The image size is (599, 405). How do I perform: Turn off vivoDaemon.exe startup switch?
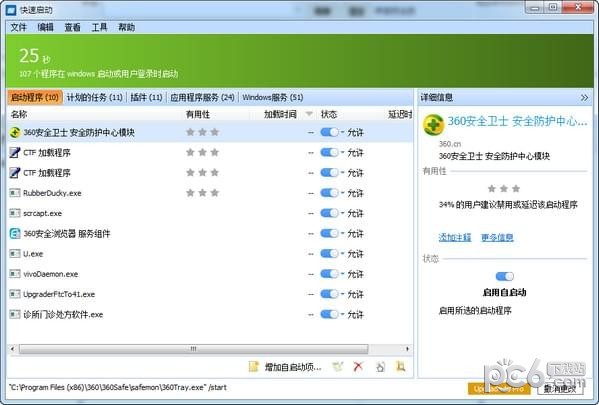pos(329,274)
